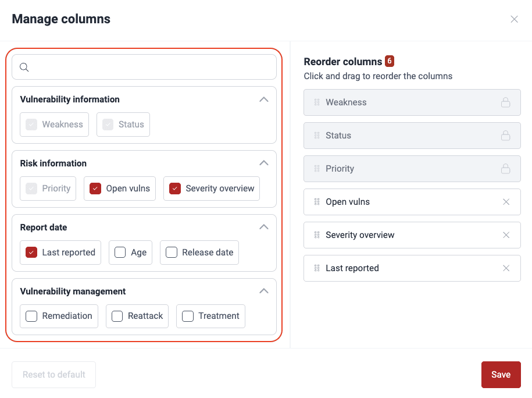This screenshot has height=398, width=532.
Task: Enable the Treatment checkbox
Action: pyautogui.click(x=187, y=316)
